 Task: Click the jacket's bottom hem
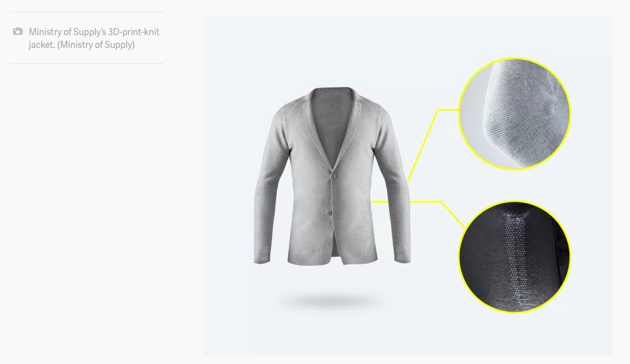[x=333, y=261]
